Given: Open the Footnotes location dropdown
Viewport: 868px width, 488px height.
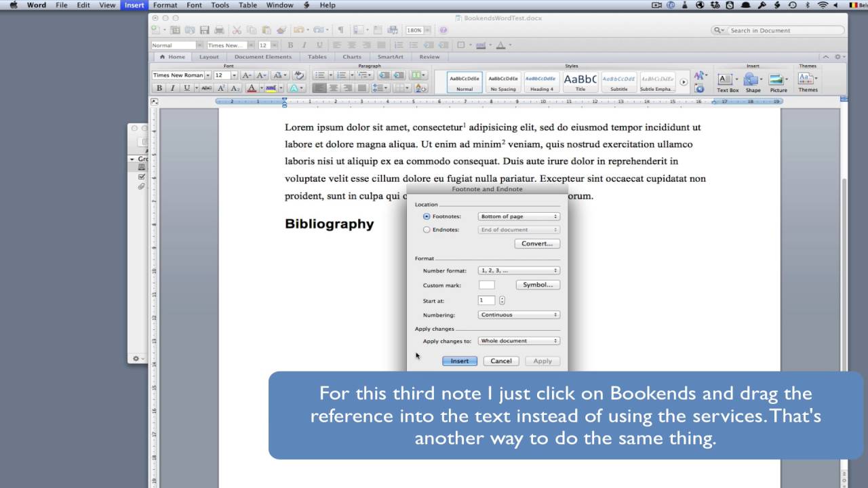Looking at the screenshot, I should 519,216.
